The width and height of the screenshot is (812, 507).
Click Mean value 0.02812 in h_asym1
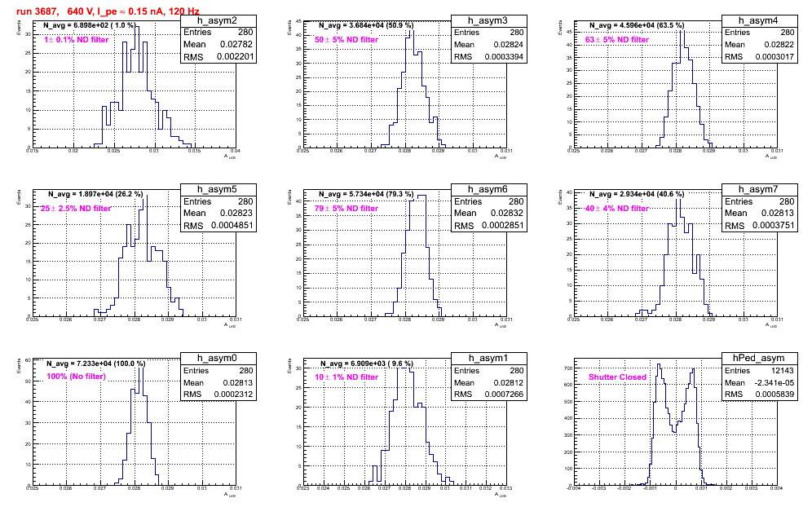click(508, 383)
